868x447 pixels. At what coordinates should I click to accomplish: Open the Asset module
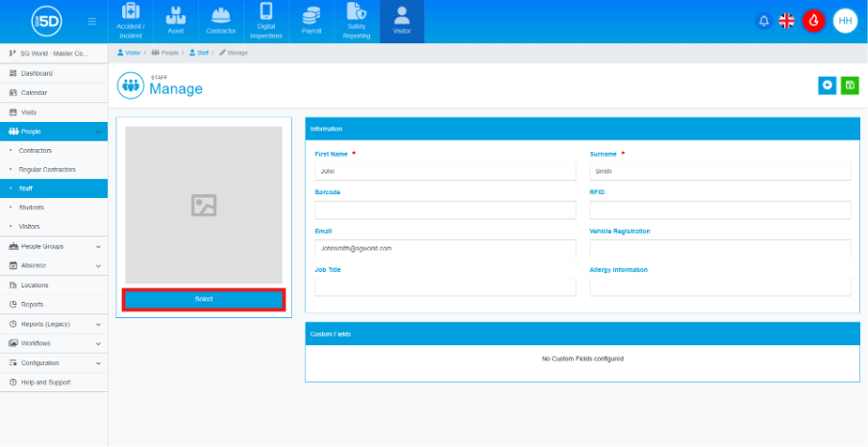(176, 21)
